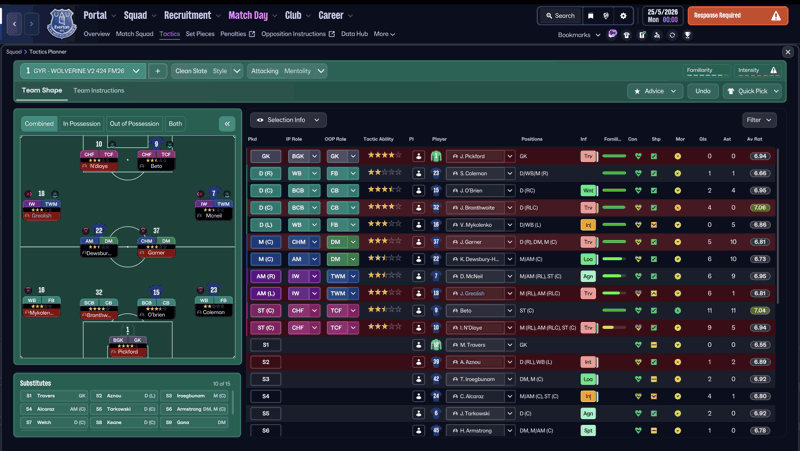Switch pitch view to Out of Possession
Screen dimensions: 800x451
pos(134,123)
